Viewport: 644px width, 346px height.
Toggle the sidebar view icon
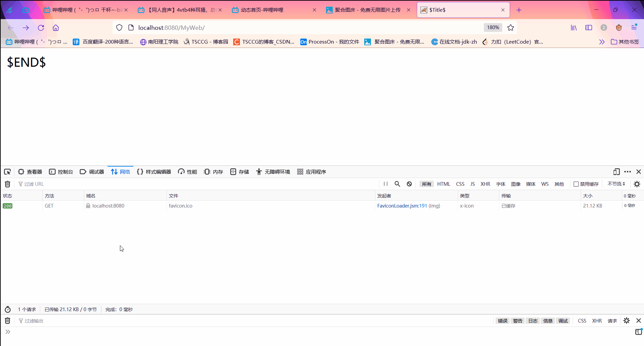point(589,28)
